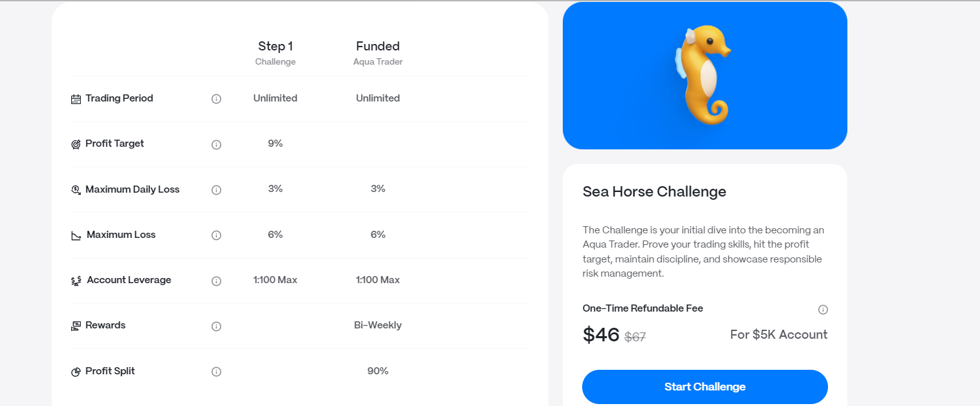The height and width of the screenshot is (406, 980).
Task: Click info icon beside Profit Target
Action: point(217,144)
